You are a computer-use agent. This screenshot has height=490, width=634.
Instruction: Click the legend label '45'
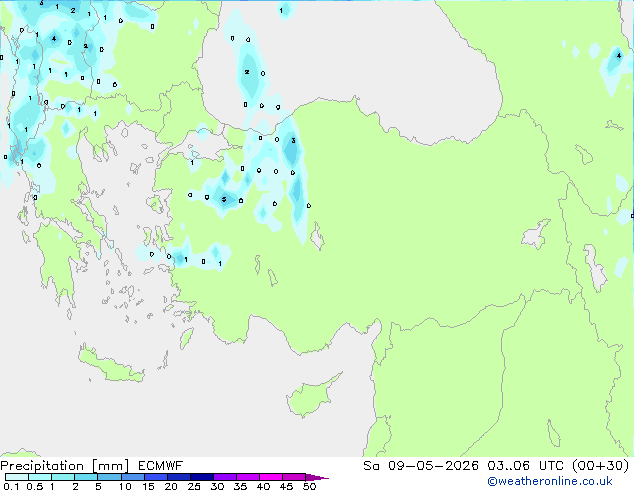point(286,486)
